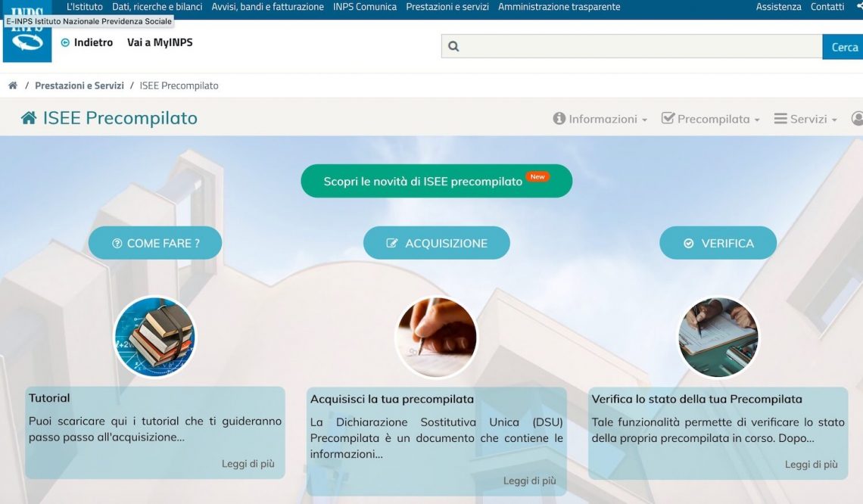863x504 pixels.
Task: Open Dati, ricerche e bilanci menu
Action: click(157, 7)
